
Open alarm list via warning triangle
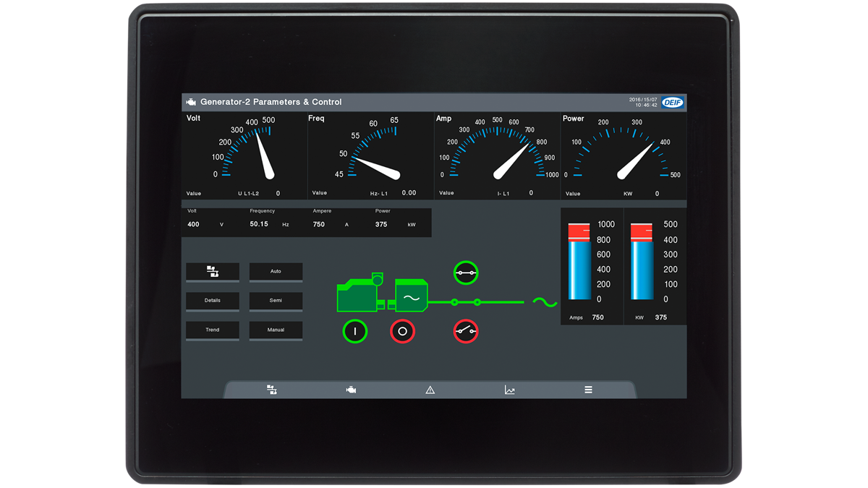[x=430, y=390]
